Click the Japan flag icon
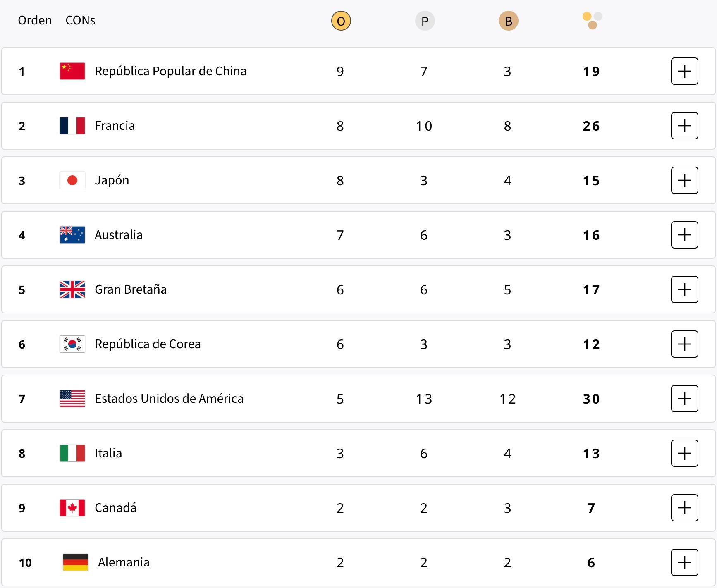 click(72, 180)
